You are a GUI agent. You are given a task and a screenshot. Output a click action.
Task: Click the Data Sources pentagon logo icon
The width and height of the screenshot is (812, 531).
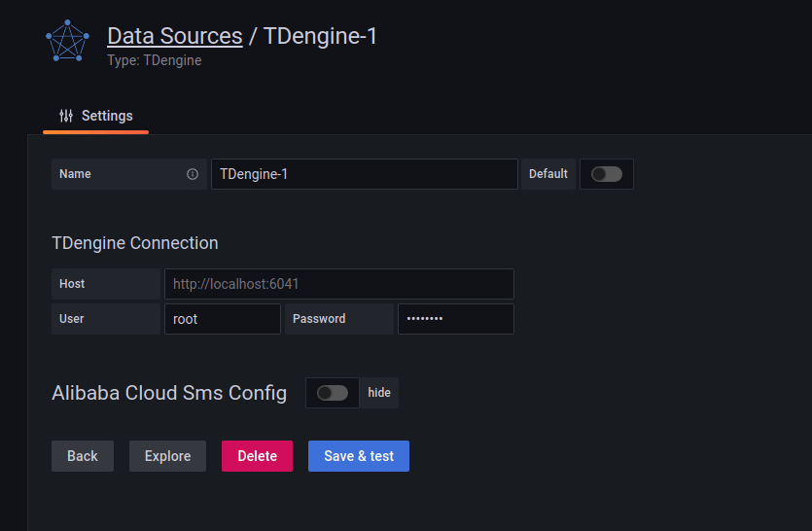click(67, 42)
